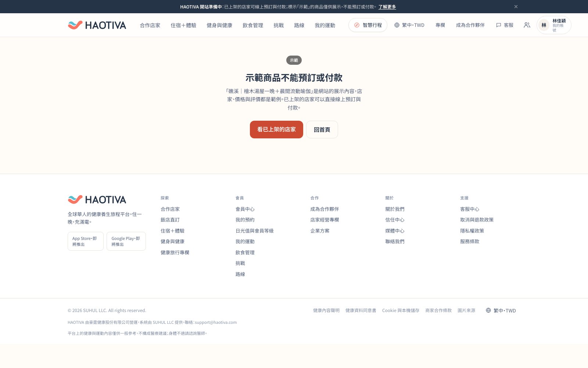Open 取消與退款政策 footer link
The height and width of the screenshot is (368, 588).
[x=477, y=220]
